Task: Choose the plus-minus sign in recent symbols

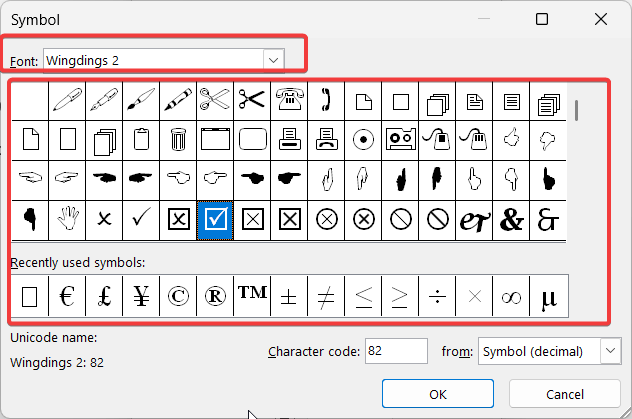Action: 289,297
